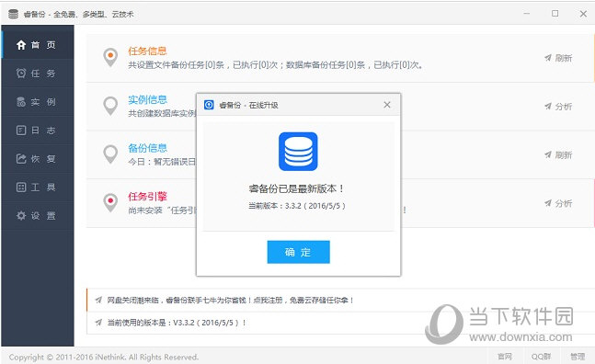The height and width of the screenshot is (364, 595).
Task: Open the 日志 sidebar section
Action: pyautogui.click(x=38, y=130)
